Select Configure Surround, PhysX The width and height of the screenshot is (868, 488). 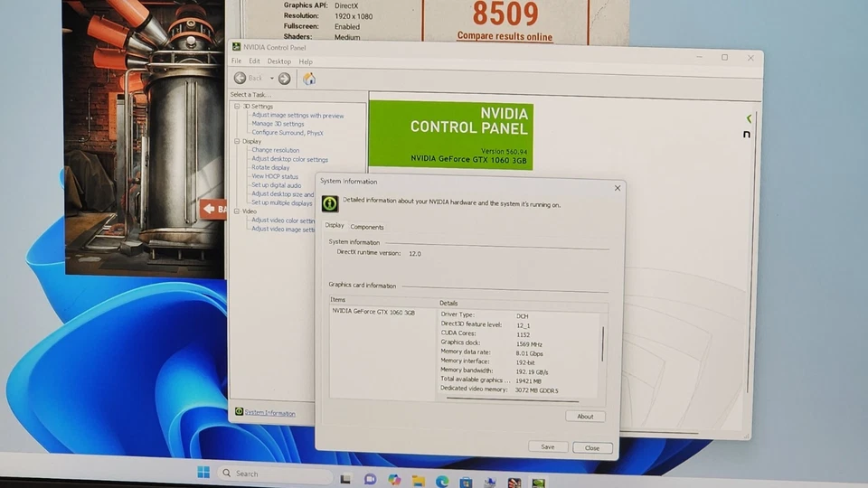click(288, 133)
